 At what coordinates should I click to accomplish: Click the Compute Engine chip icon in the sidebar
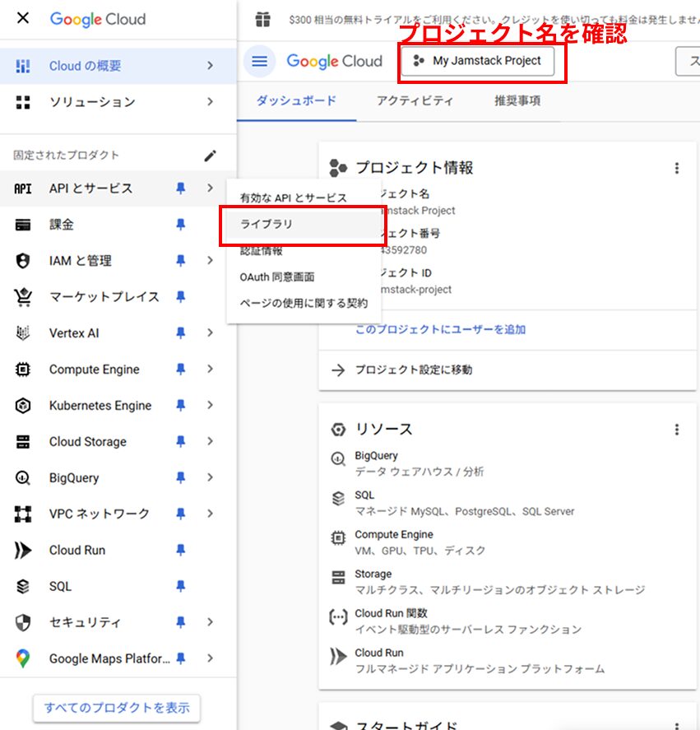point(23,370)
